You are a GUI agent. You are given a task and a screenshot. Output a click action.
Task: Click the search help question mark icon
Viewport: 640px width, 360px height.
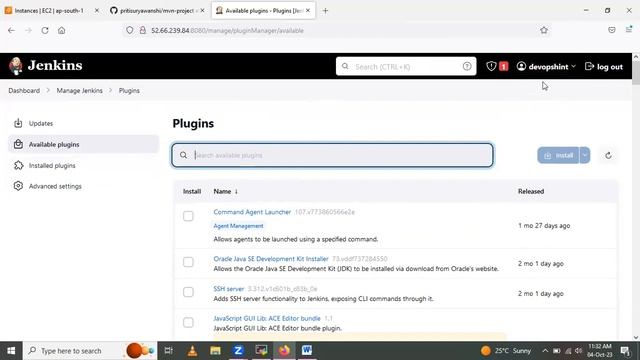(x=467, y=66)
